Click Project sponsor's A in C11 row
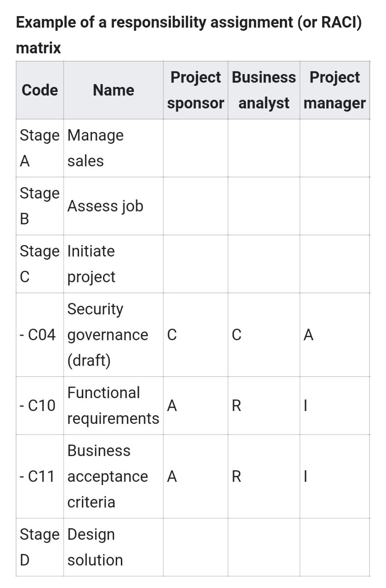Viewport: 386px width, 588px height. (x=172, y=476)
